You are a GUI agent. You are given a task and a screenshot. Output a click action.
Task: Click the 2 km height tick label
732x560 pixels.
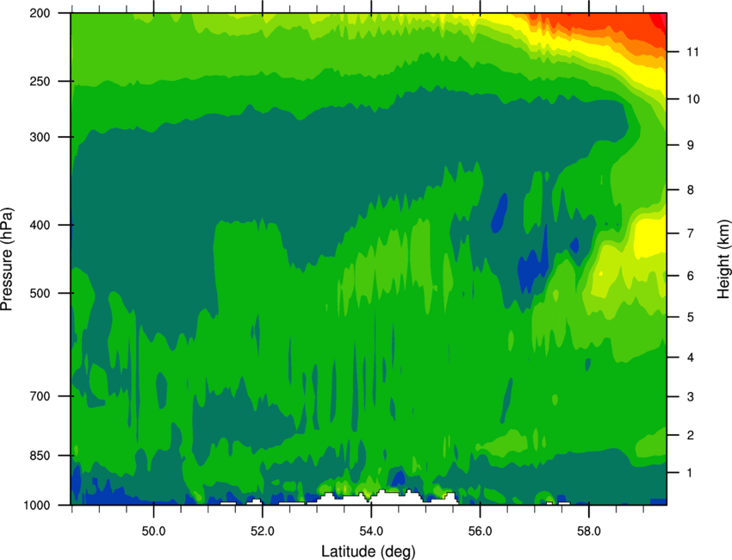690,435
